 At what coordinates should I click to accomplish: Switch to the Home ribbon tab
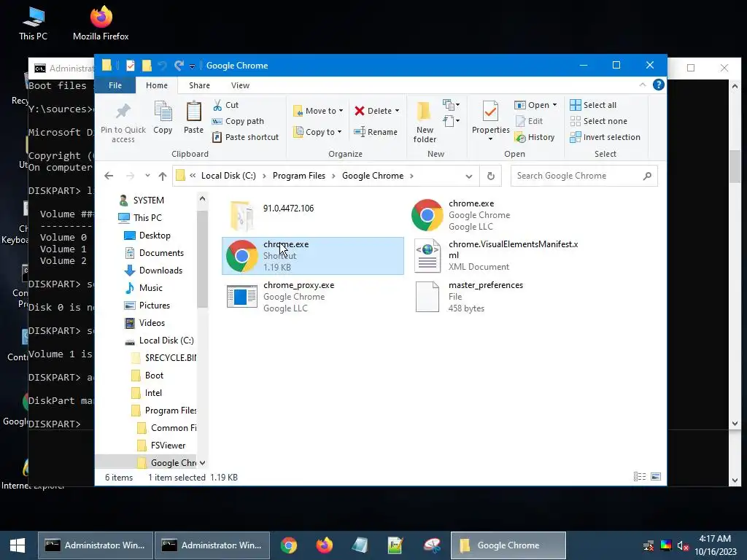point(157,85)
